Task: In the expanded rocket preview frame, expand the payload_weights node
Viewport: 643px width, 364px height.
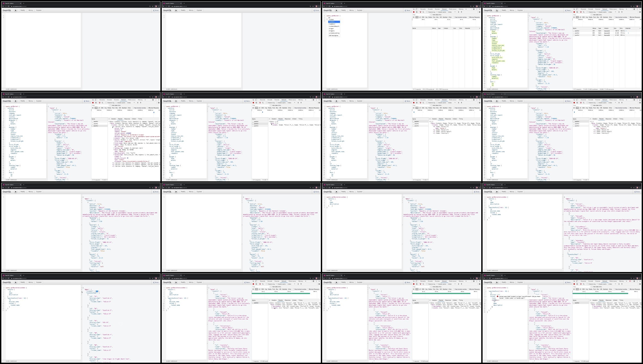Action: [x=114, y=153]
